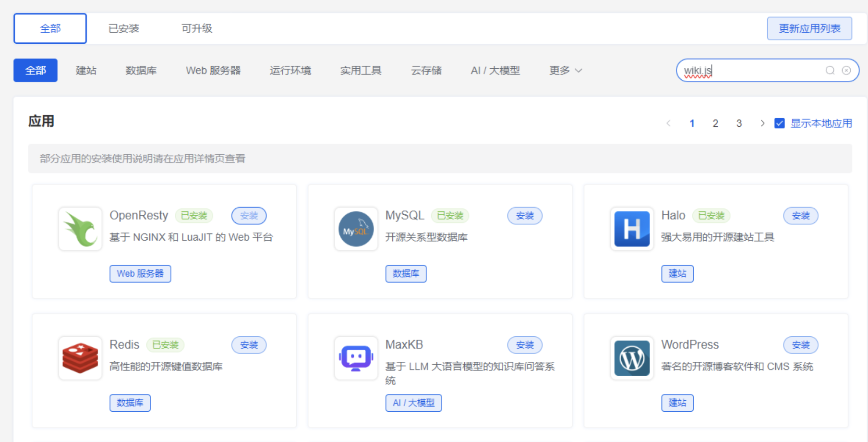Viewport: 868px width, 442px height.
Task: Select the Redis app icon
Action: point(80,358)
